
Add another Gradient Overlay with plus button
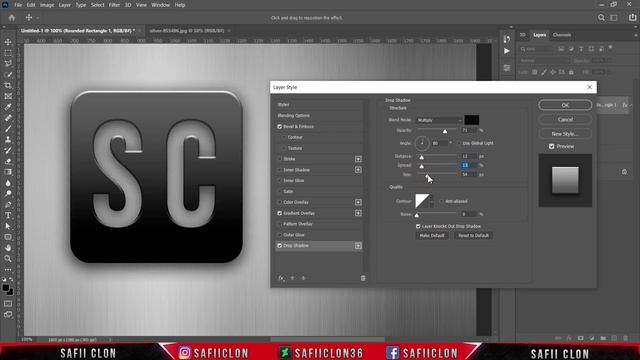click(x=358, y=213)
